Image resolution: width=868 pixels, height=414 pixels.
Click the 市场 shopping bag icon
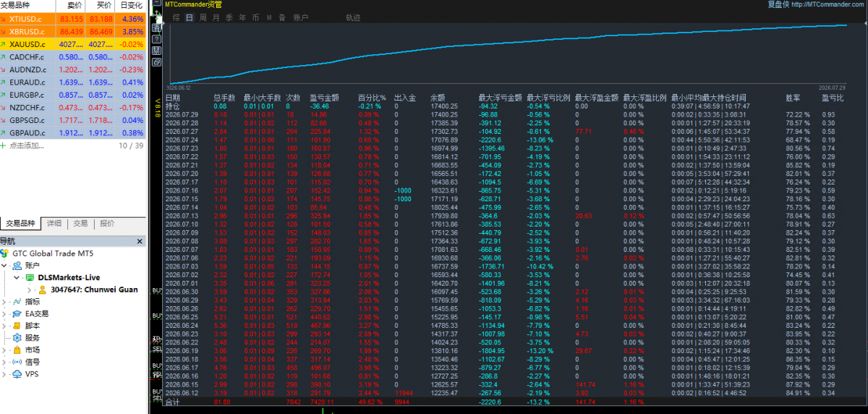[x=17, y=350]
